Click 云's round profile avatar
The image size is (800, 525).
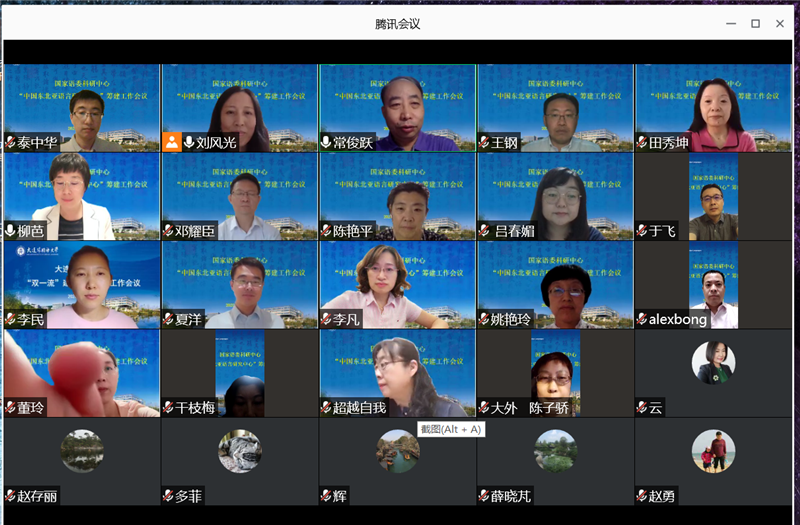click(713, 362)
